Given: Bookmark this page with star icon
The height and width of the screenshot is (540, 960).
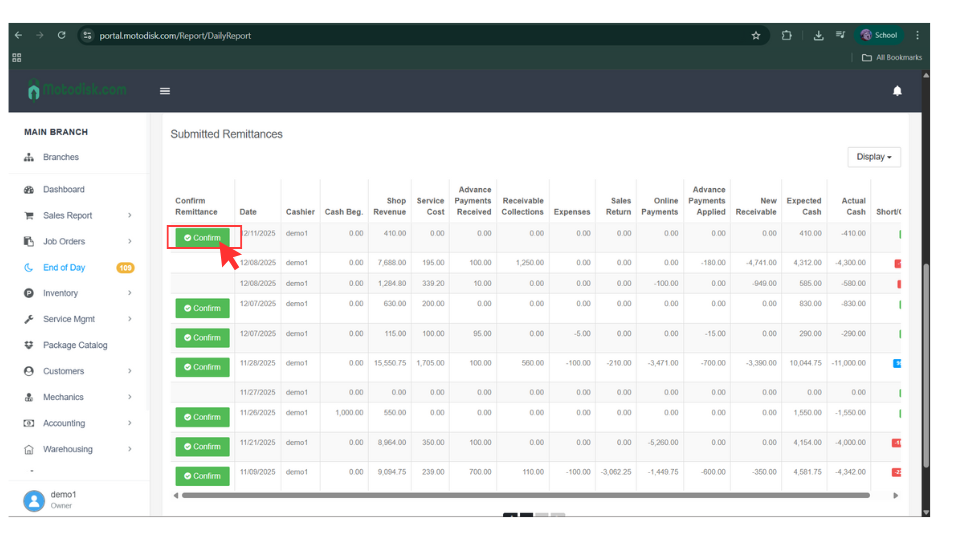Looking at the screenshot, I should pyautogui.click(x=756, y=35).
